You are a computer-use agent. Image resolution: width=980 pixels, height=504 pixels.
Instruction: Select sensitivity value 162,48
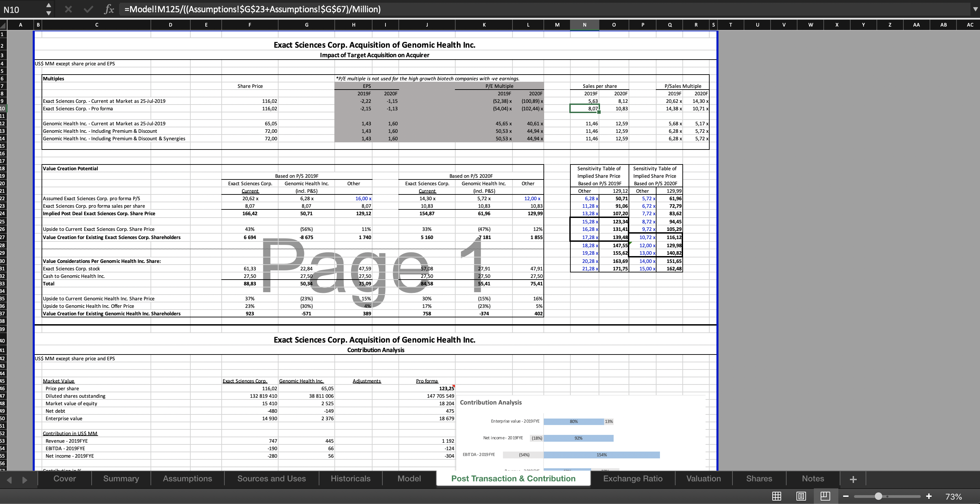(x=669, y=269)
